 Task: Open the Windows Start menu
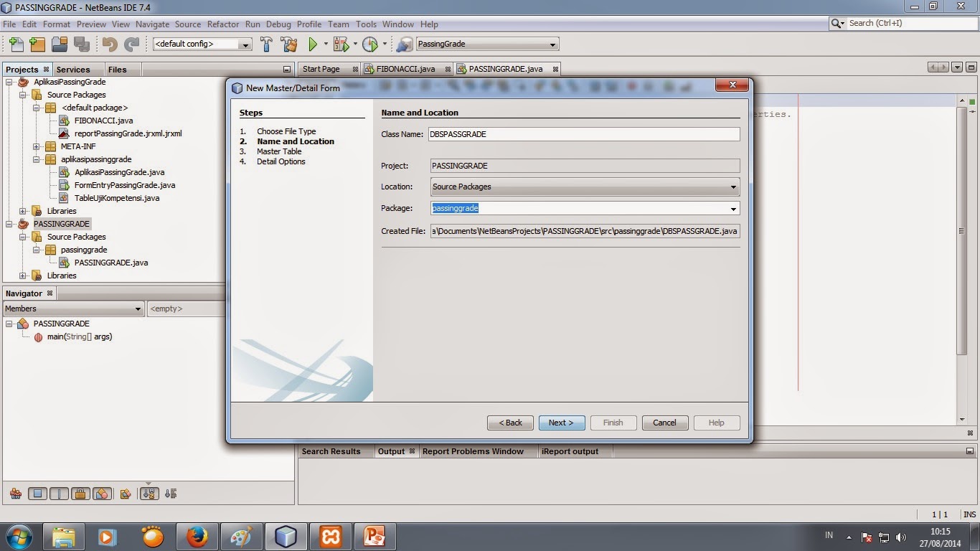[19, 537]
